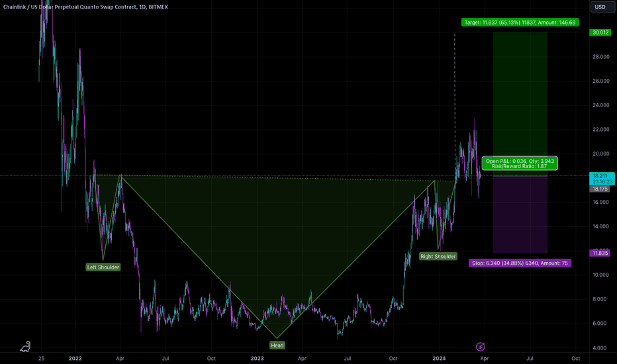
Task: Click the 28.000 price axis label
Action: [601, 57]
